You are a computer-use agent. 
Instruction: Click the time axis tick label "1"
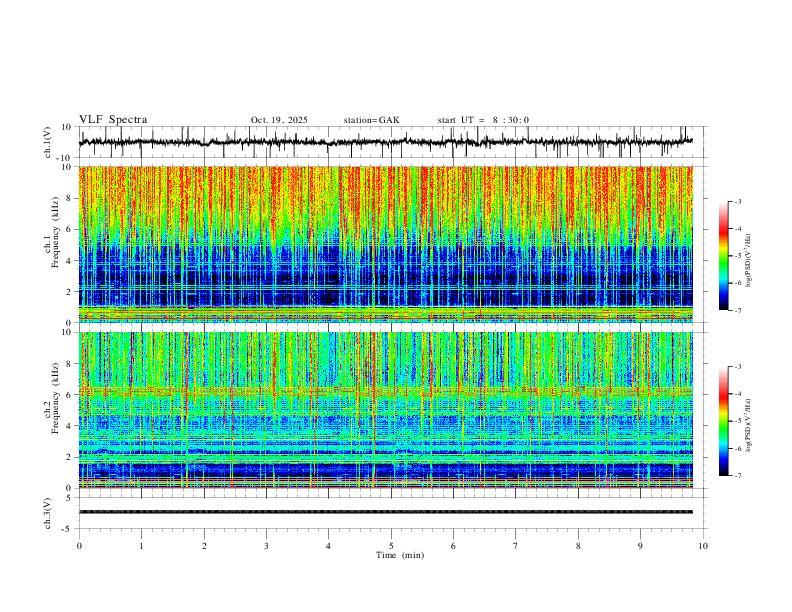click(141, 546)
